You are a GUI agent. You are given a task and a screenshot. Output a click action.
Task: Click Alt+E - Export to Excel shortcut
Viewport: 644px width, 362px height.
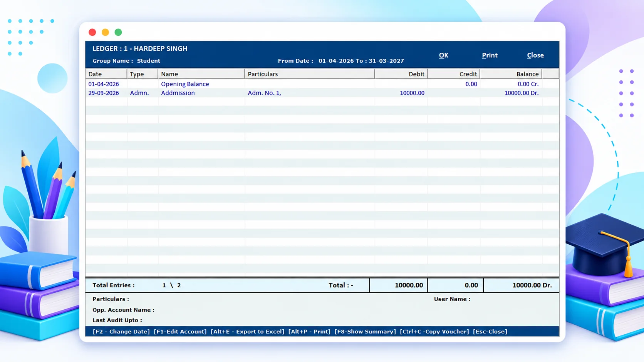[x=248, y=331]
